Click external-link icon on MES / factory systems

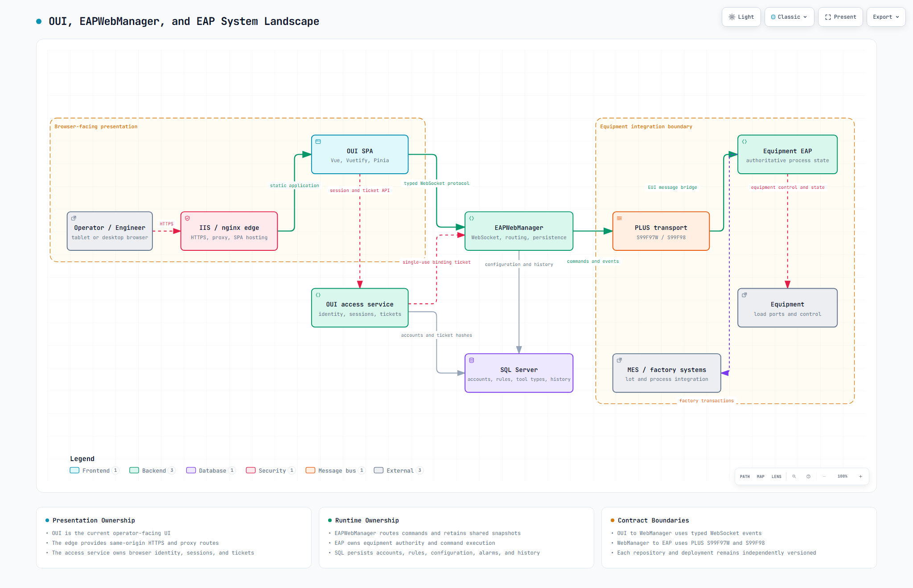click(619, 360)
